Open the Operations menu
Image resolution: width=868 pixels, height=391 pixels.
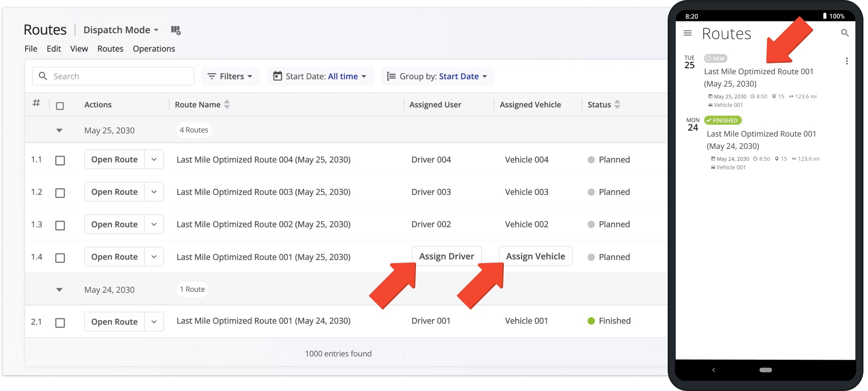[154, 49]
